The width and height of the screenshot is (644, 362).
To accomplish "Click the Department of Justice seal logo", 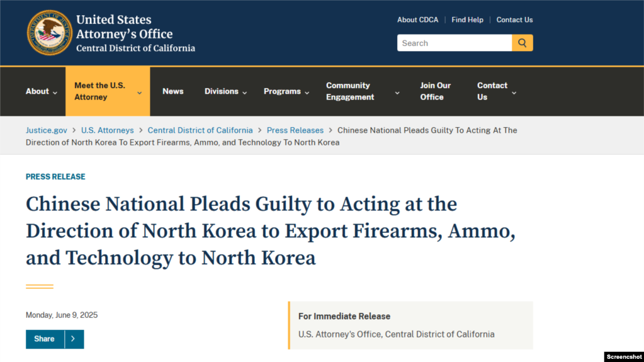I will tap(49, 33).
